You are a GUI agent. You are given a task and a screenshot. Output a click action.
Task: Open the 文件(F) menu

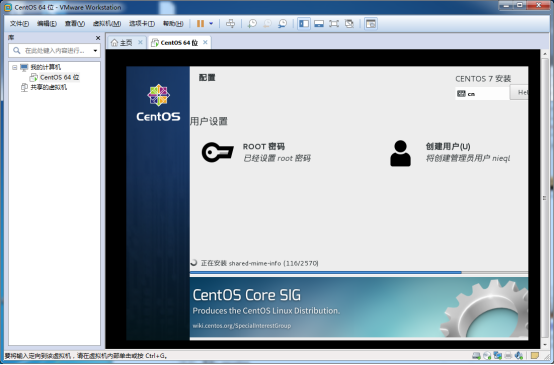point(19,24)
